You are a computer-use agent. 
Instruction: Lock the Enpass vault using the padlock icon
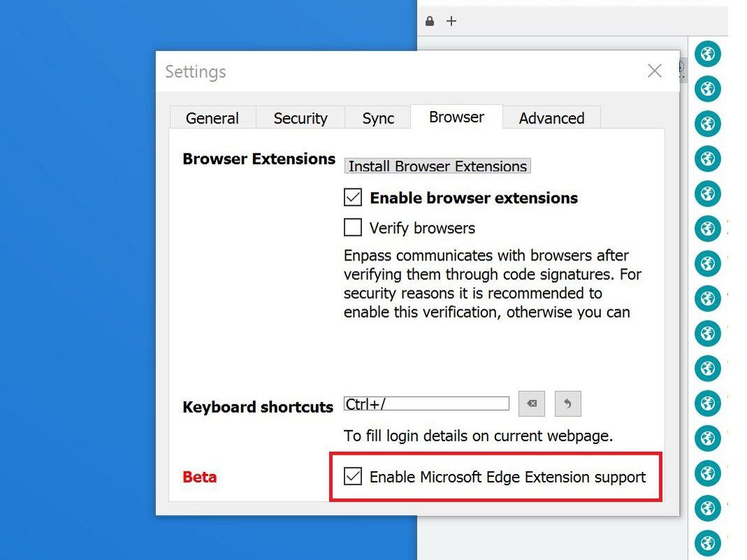point(430,21)
